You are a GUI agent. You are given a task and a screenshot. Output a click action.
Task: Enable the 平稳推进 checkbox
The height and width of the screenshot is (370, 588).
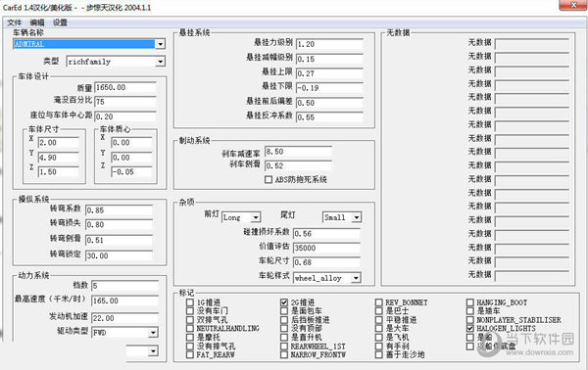378,320
